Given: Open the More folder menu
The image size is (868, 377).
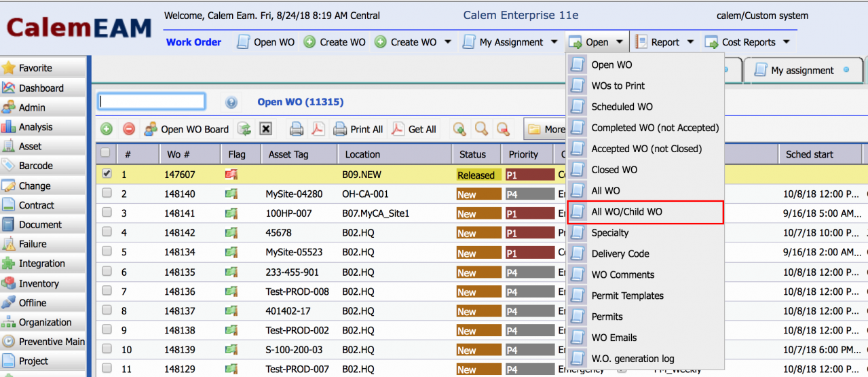Looking at the screenshot, I should tap(545, 129).
